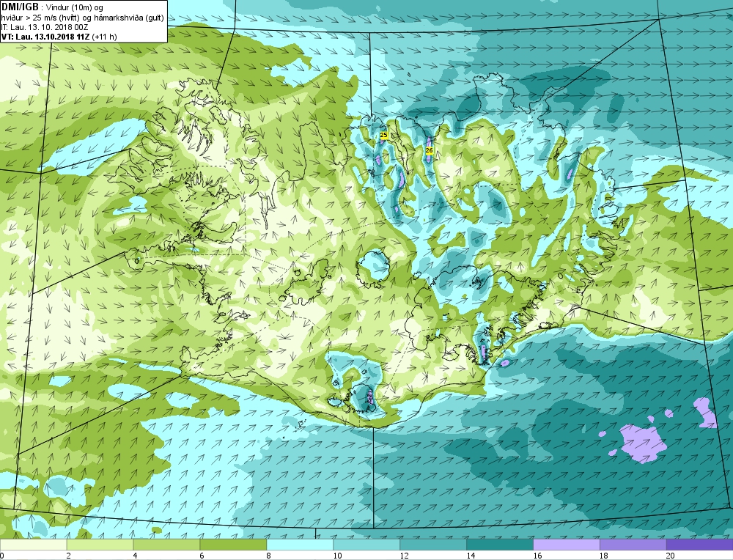Click the legend scale number 18
This screenshot has height=560, width=733.
(603, 556)
